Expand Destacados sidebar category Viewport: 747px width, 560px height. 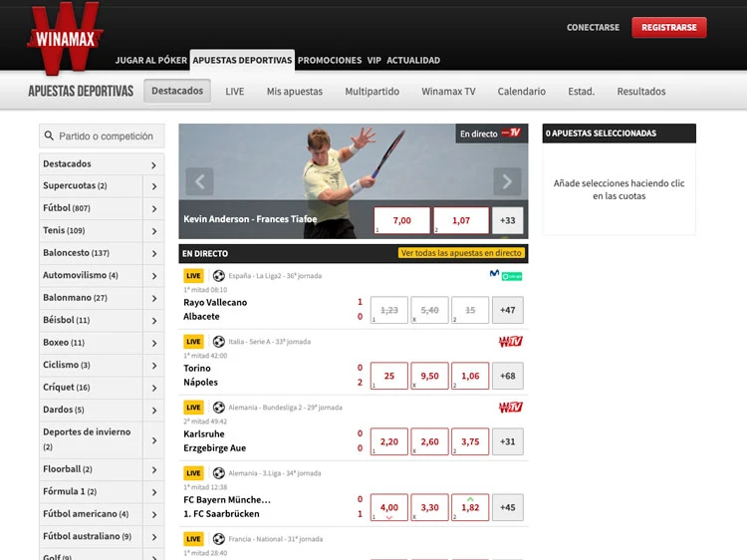tap(153, 164)
